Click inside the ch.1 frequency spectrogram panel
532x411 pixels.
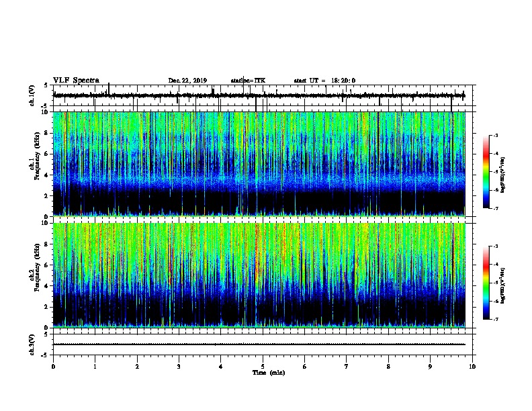click(259, 164)
